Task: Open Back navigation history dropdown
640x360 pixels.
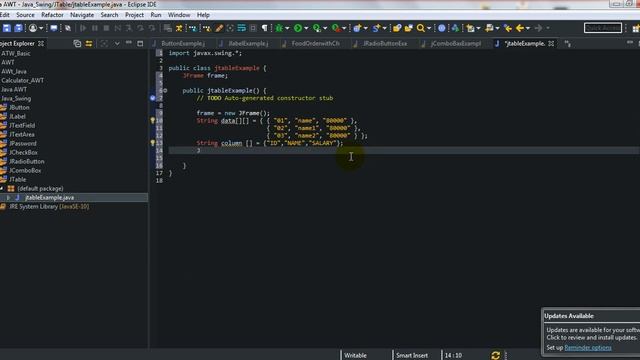Action: 528,28
